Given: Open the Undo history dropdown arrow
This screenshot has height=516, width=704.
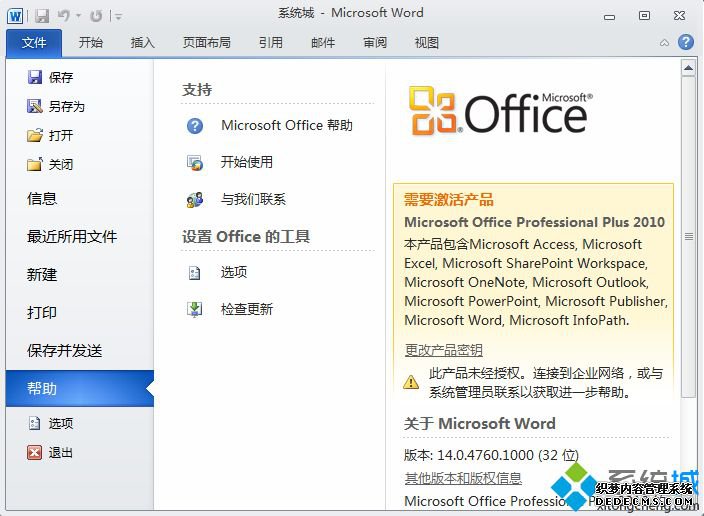Looking at the screenshot, I should 78,17.
